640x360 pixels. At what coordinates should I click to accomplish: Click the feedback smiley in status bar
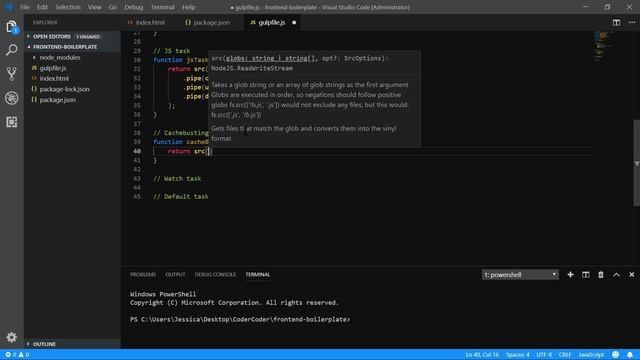tap(616, 355)
